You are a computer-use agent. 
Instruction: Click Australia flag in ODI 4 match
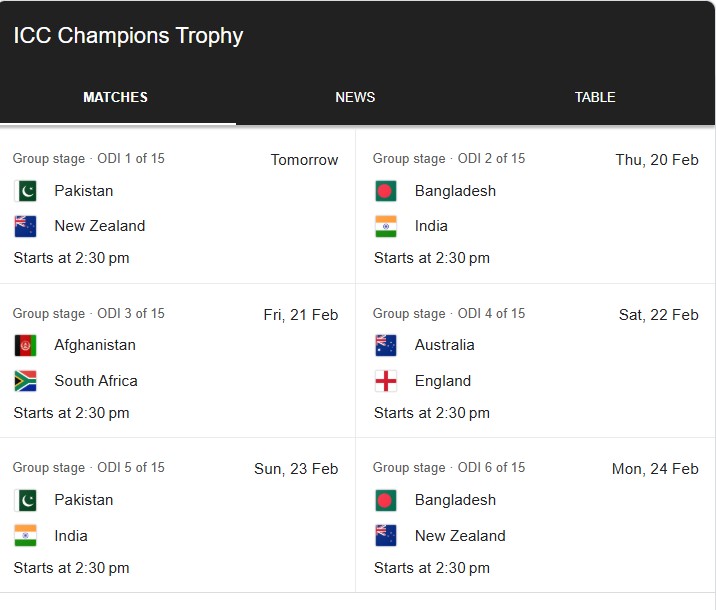(386, 345)
